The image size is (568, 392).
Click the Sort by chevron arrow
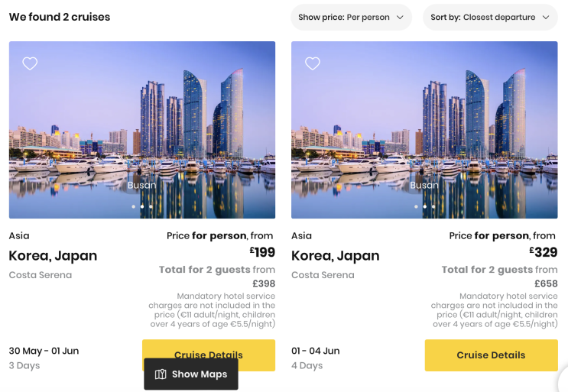pos(546,18)
